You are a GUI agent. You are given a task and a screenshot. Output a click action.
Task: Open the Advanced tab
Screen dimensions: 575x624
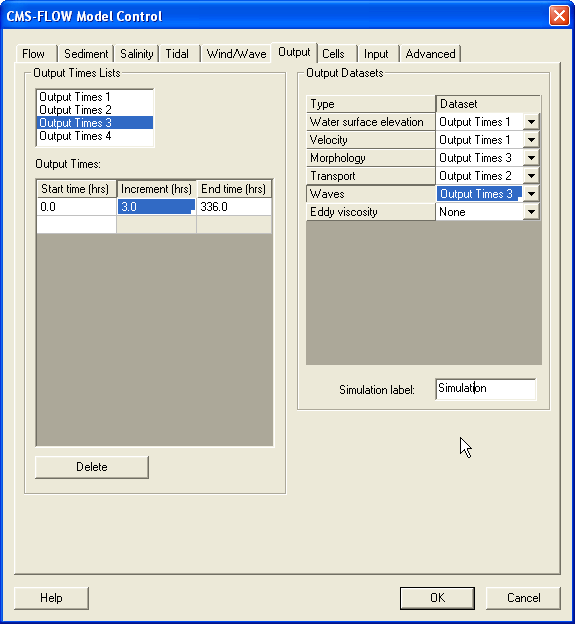tap(430, 54)
